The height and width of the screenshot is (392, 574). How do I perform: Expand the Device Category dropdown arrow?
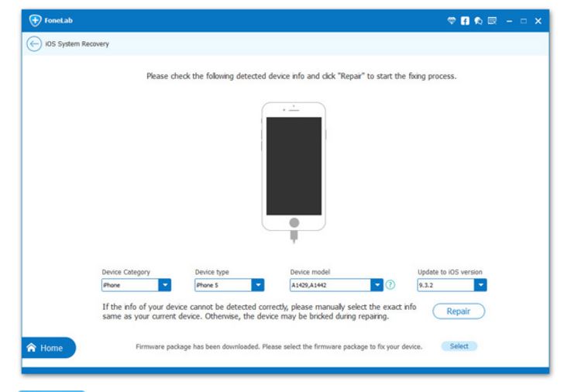coord(165,285)
